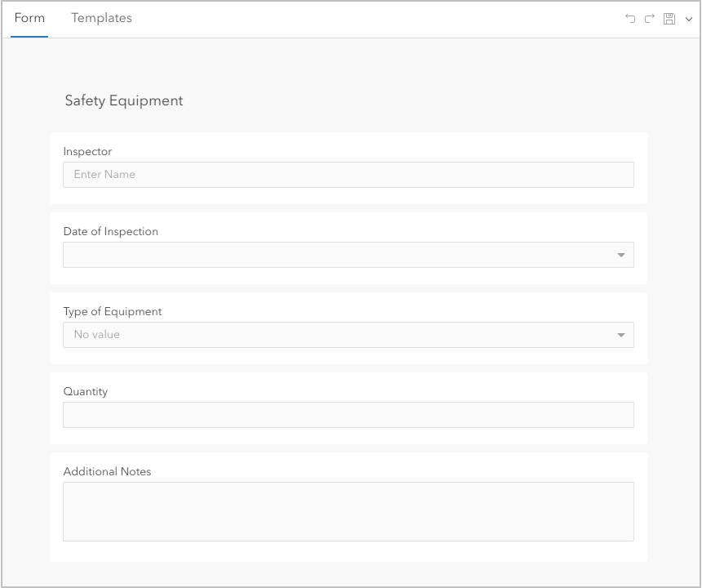Save the form
The height and width of the screenshot is (588, 702).
click(669, 18)
